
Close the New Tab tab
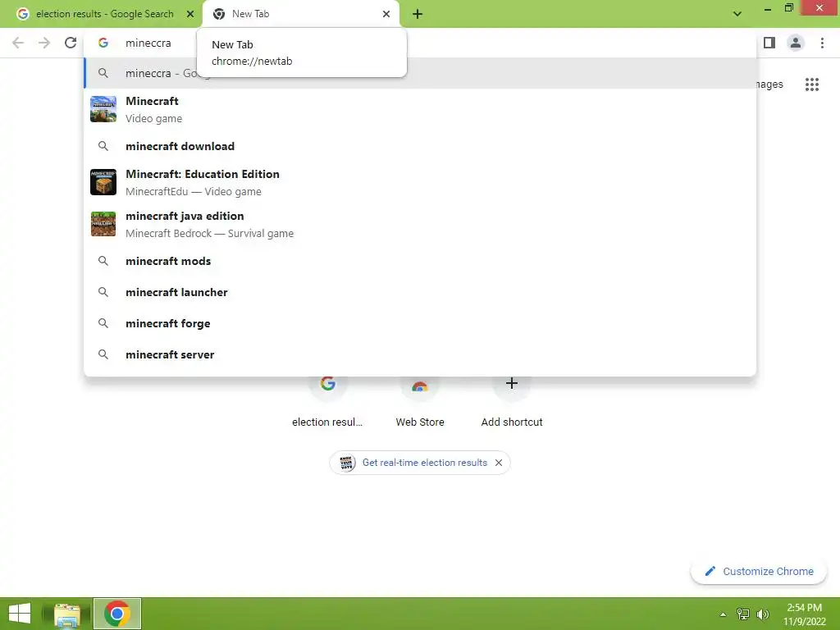pos(386,14)
